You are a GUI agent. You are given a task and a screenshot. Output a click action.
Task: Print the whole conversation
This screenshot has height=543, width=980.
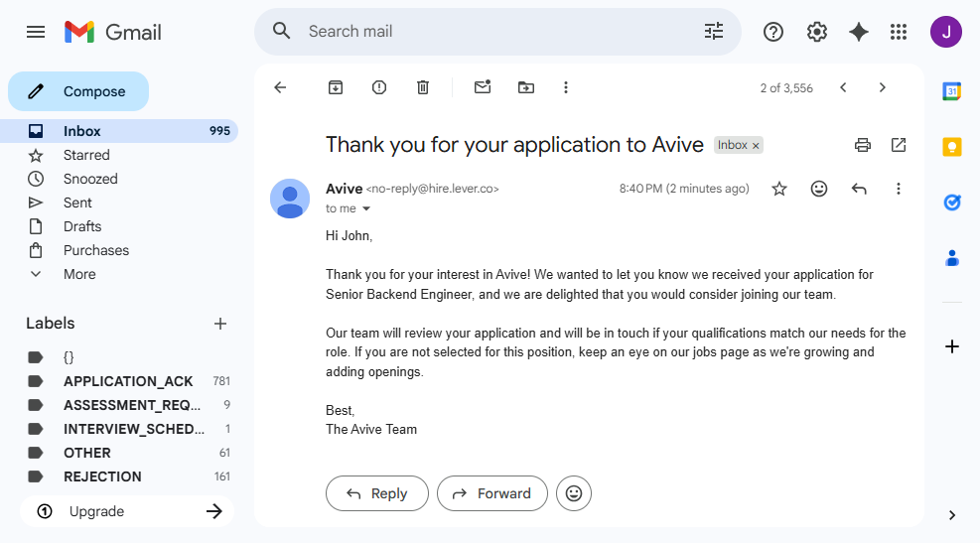tap(863, 145)
